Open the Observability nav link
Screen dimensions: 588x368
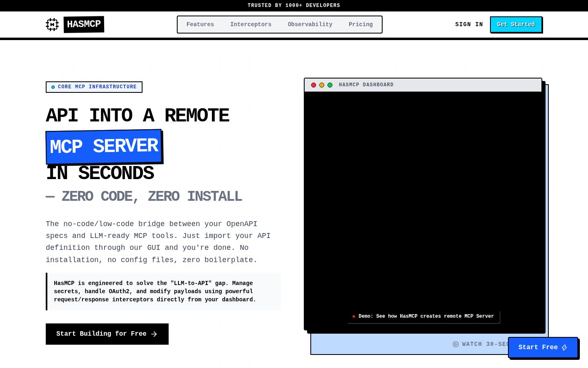(x=310, y=25)
